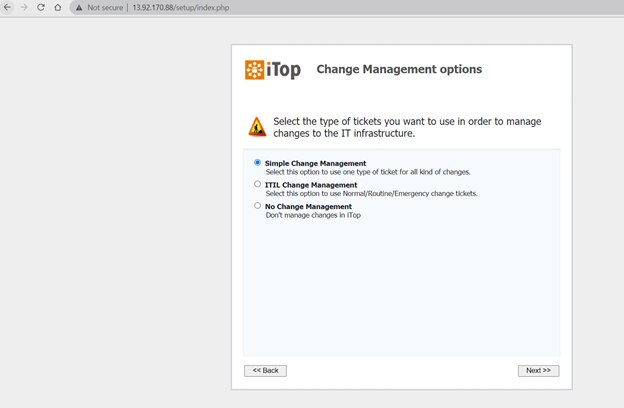
Task: Click the browser forward arrow
Action: tap(24, 7)
